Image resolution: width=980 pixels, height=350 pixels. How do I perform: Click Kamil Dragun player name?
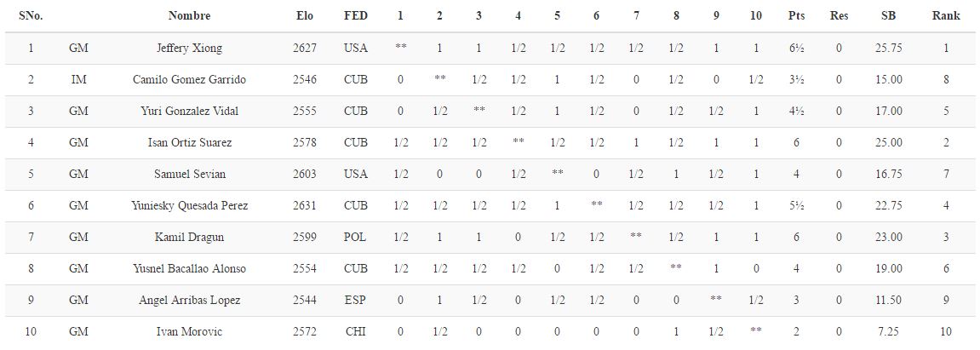tap(189, 237)
